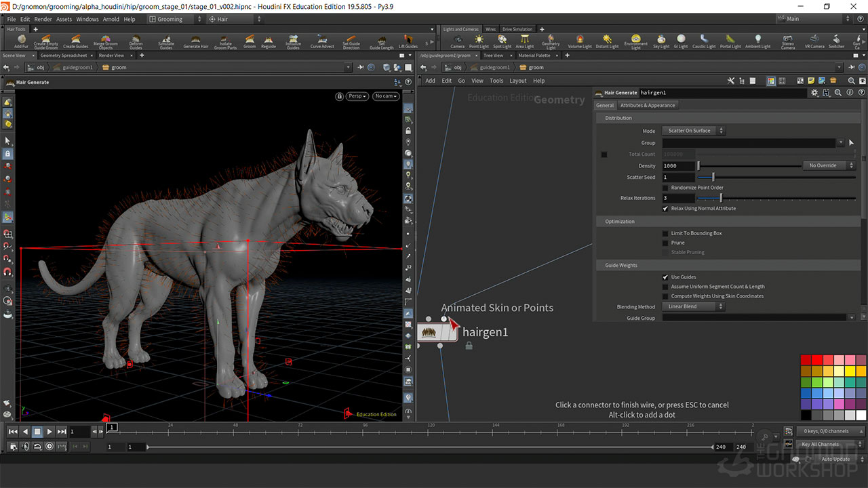Open the Render menu

(43, 19)
